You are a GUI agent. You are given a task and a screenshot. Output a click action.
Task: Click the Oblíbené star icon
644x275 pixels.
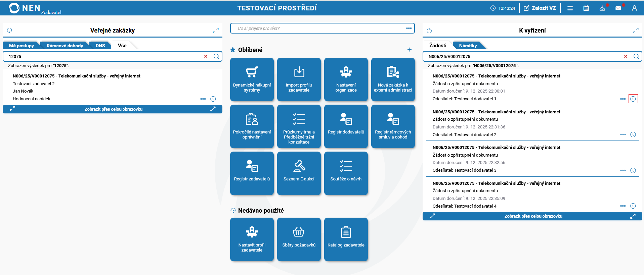point(233,50)
